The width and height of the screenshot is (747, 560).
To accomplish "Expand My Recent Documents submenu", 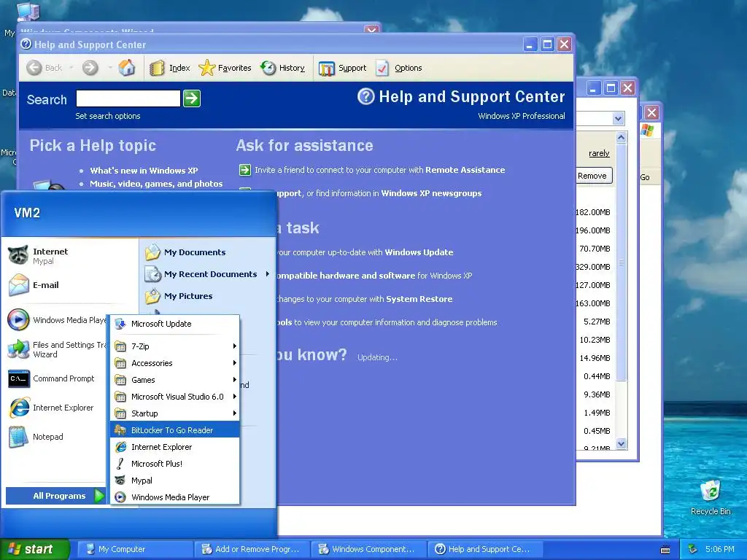I will [x=208, y=274].
